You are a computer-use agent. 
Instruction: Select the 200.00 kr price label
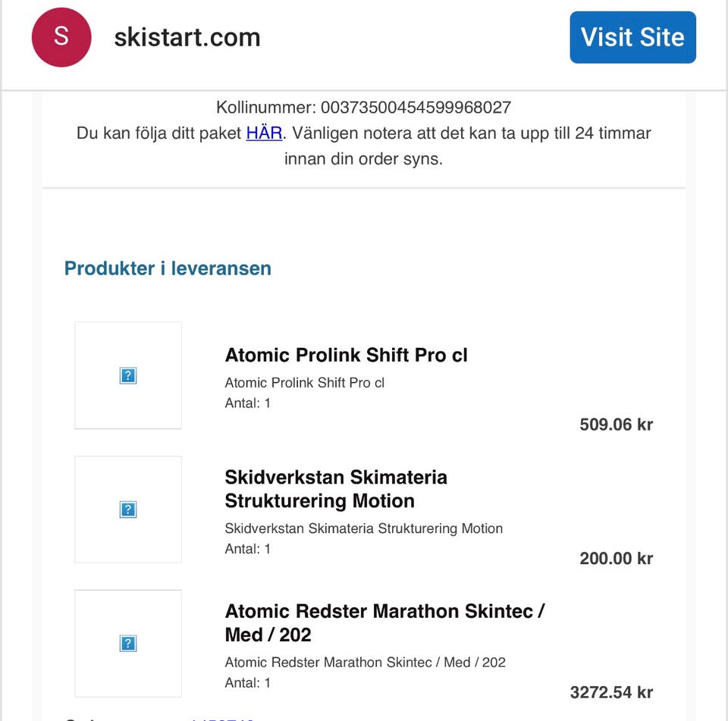[616, 558]
